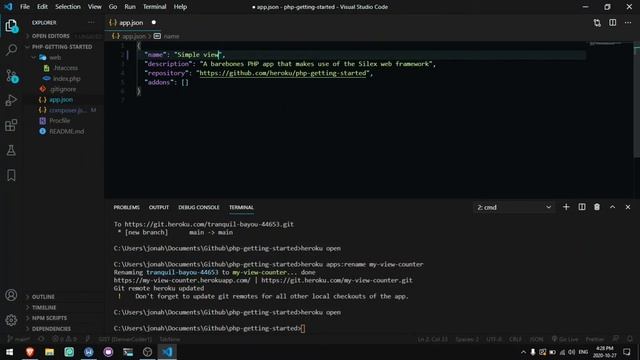Switch to the Output tab
The width and height of the screenshot is (640, 360).
click(159, 207)
